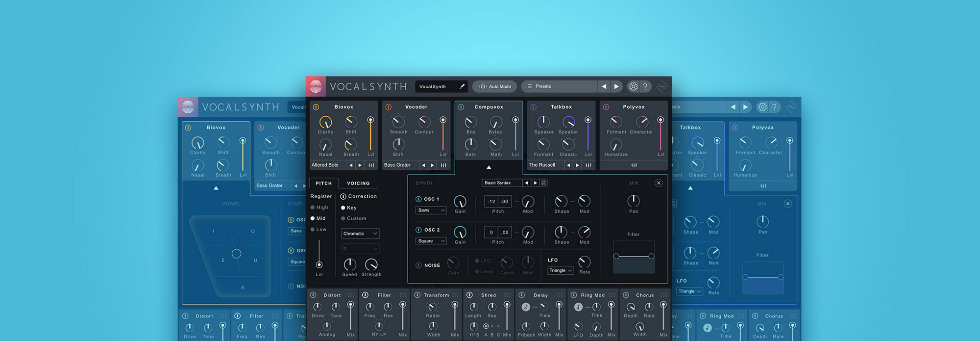Click the Pan knob in the Mix section
Screen dimensions: 980x341
point(634,201)
